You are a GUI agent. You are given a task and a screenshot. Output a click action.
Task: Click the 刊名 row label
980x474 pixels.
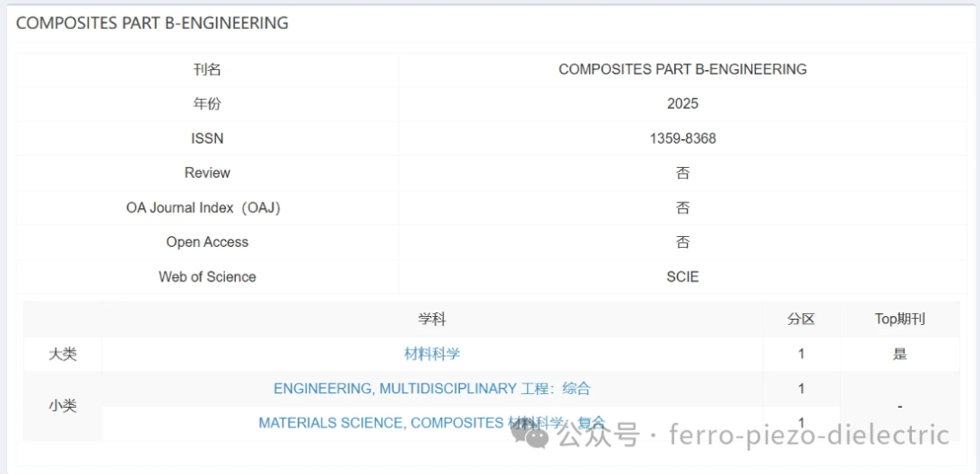pos(207,70)
